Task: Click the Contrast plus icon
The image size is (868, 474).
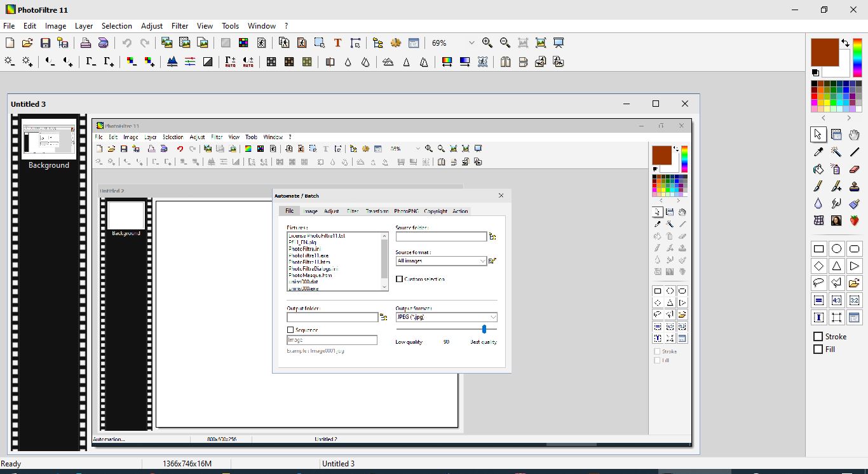Action: click(68, 62)
